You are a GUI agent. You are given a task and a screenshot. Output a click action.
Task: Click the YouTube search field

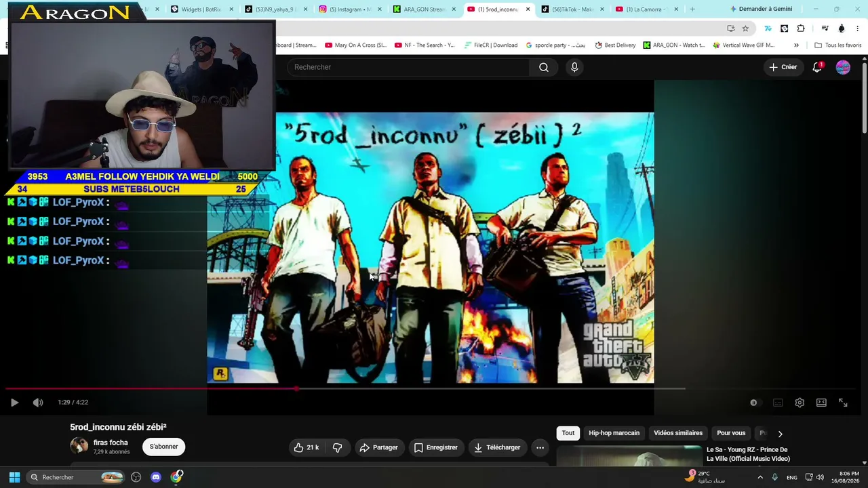click(x=408, y=67)
